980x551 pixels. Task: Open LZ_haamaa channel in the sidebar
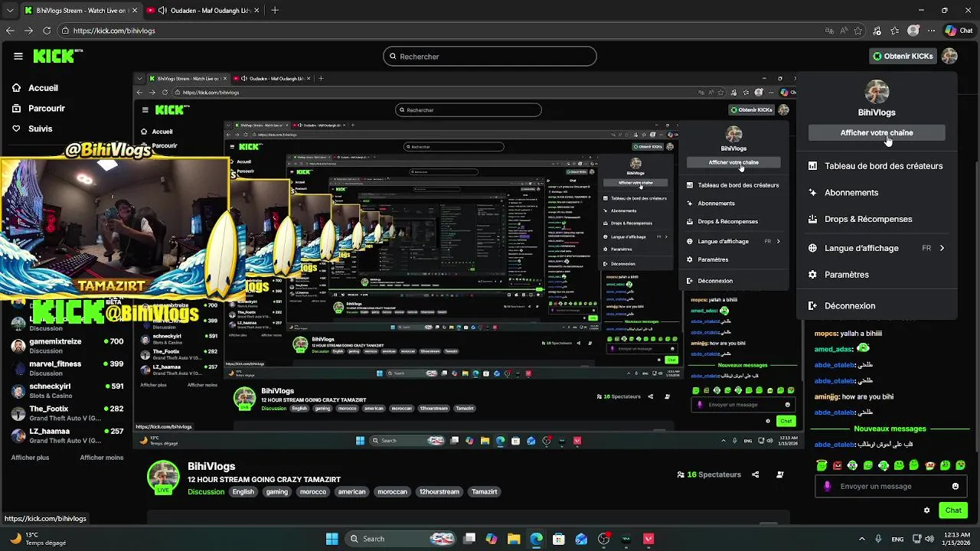67,435
